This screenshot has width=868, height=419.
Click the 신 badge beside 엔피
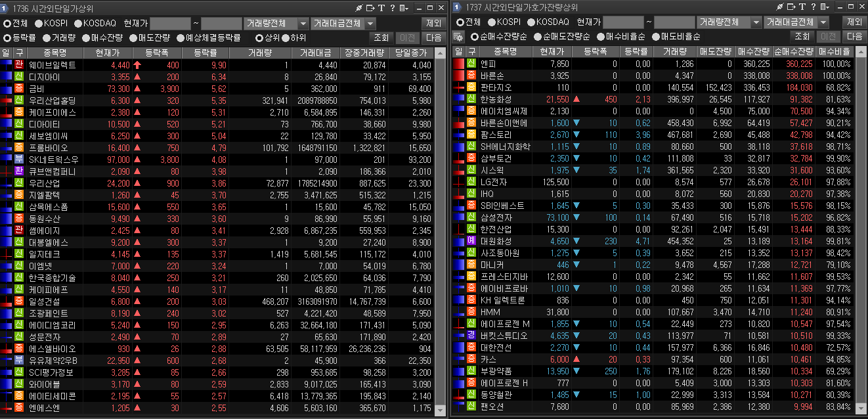(x=471, y=64)
